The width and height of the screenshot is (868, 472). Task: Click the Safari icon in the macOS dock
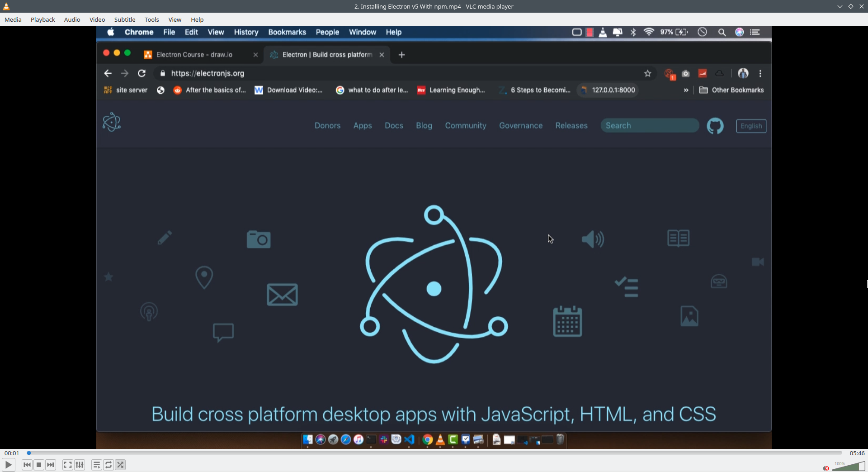pos(346,439)
